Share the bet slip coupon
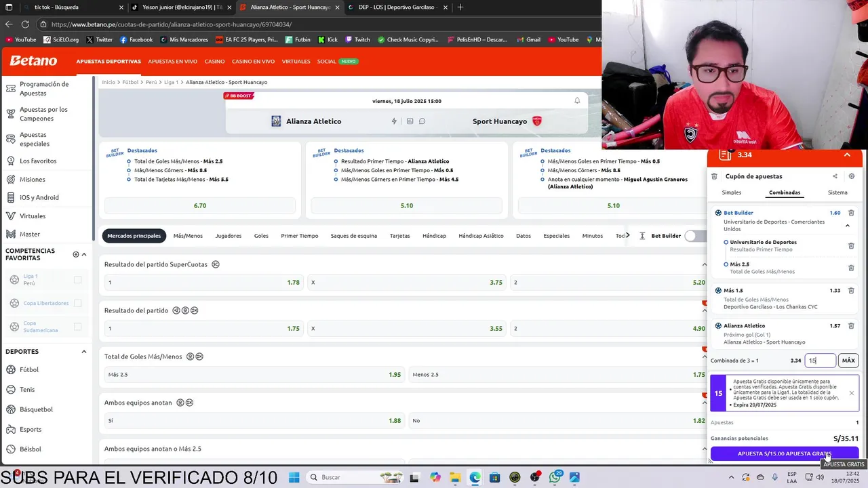This screenshot has width=868, height=488. click(835, 176)
